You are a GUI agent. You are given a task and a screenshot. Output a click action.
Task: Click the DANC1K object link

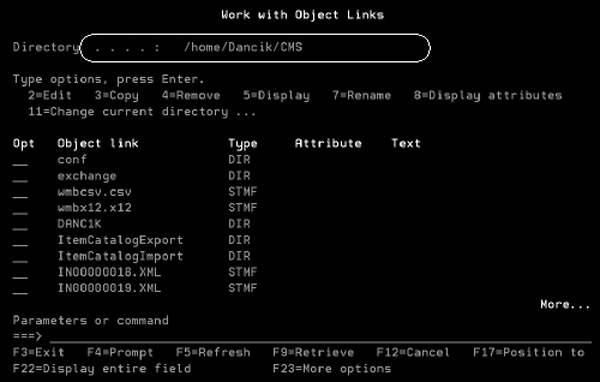coord(80,224)
